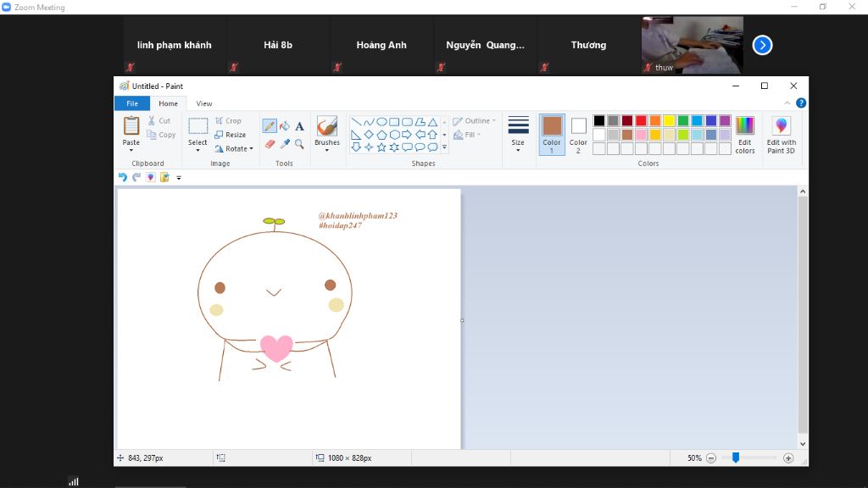This screenshot has height=488, width=868.
Task: Click the vertical scrollbar up arrow
Action: 803,191
